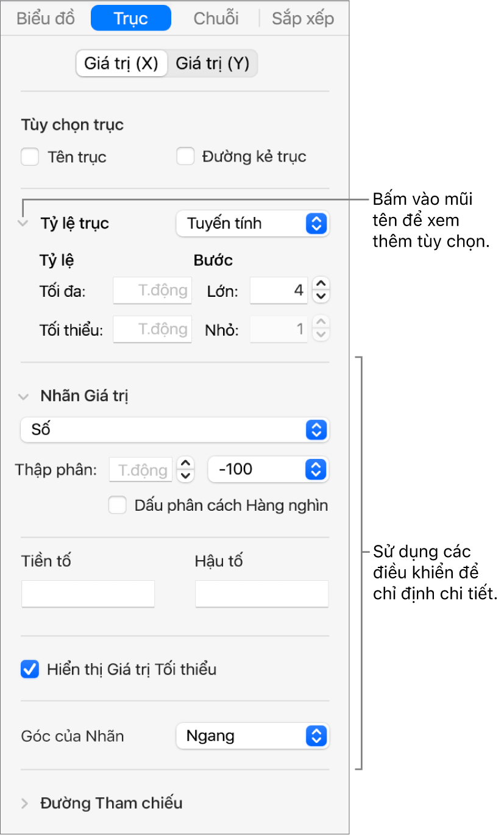Enable the Tên trục checkbox
504x835 pixels.
(30, 157)
